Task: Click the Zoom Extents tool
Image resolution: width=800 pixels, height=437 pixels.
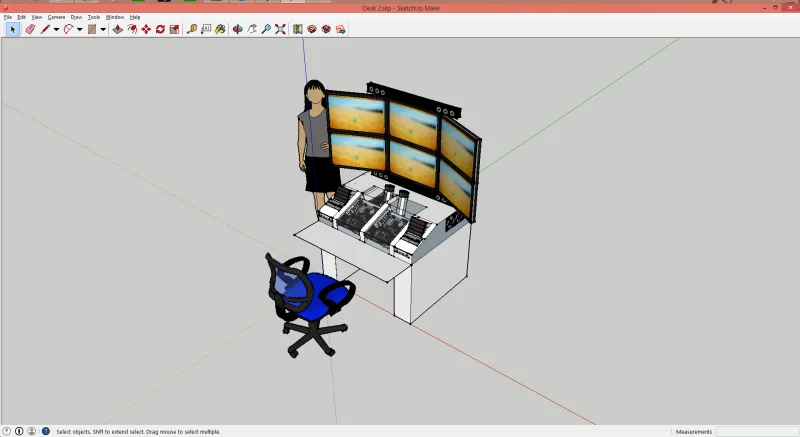Action: 281,29
